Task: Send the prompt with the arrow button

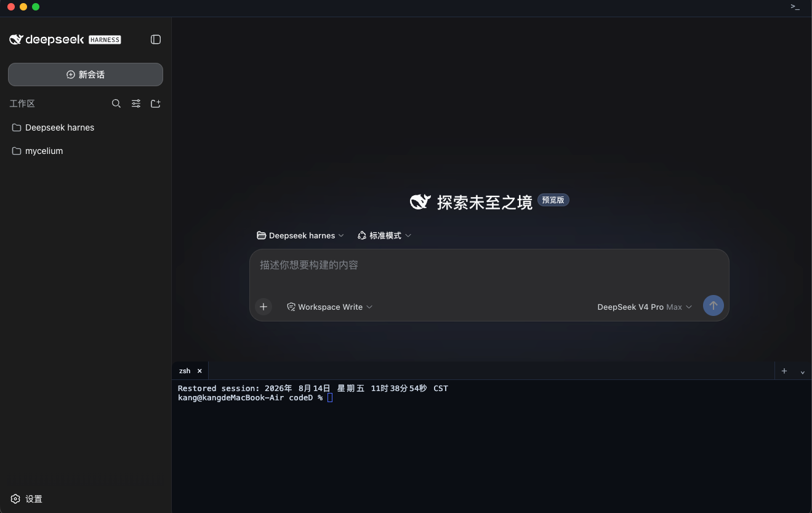Action: pos(714,305)
